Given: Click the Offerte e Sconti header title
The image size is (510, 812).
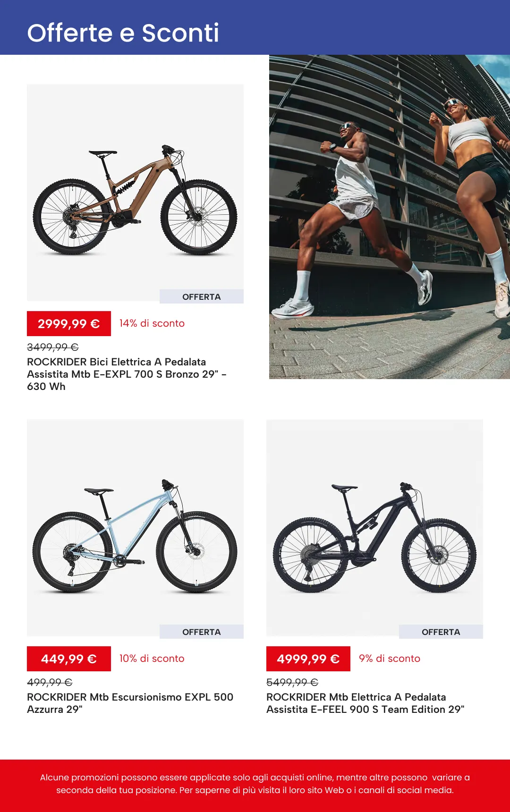Looking at the screenshot, I should coord(123,33).
